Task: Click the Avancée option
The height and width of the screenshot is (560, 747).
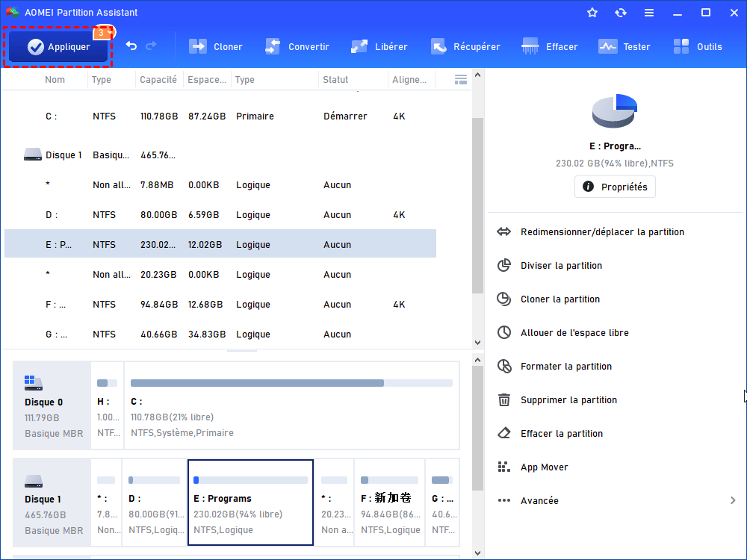Action: point(539,500)
